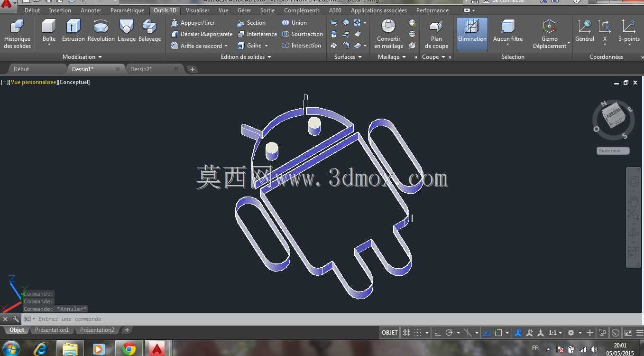Open Google Chrome from taskbar

pyautogui.click(x=129, y=349)
